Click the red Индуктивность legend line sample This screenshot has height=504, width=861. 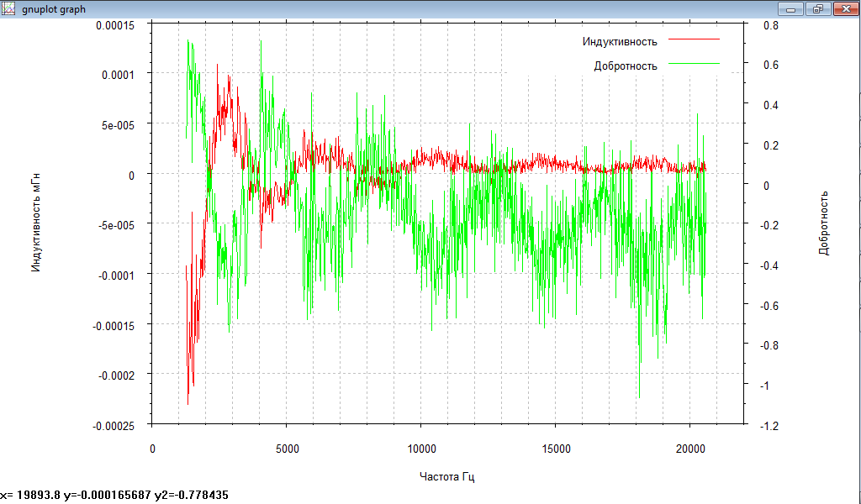click(x=694, y=39)
